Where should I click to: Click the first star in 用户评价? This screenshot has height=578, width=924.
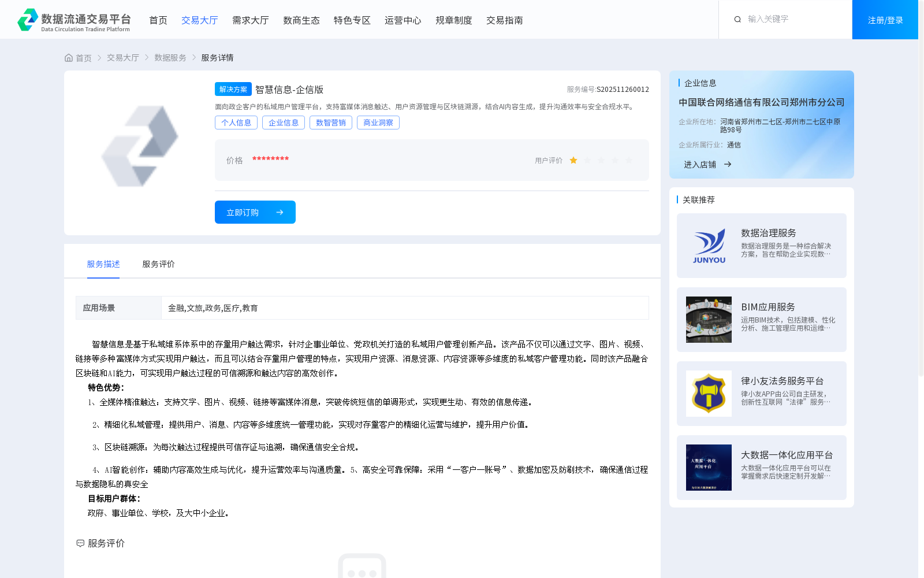[x=573, y=161]
